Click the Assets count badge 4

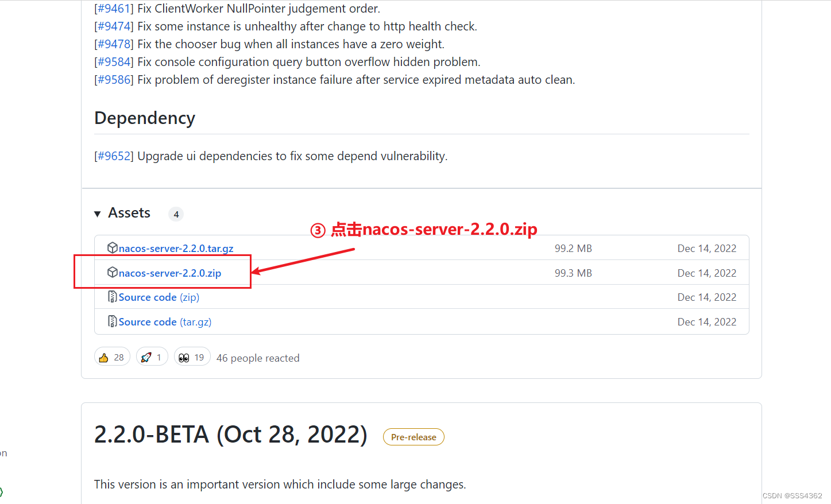[x=176, y=214]
